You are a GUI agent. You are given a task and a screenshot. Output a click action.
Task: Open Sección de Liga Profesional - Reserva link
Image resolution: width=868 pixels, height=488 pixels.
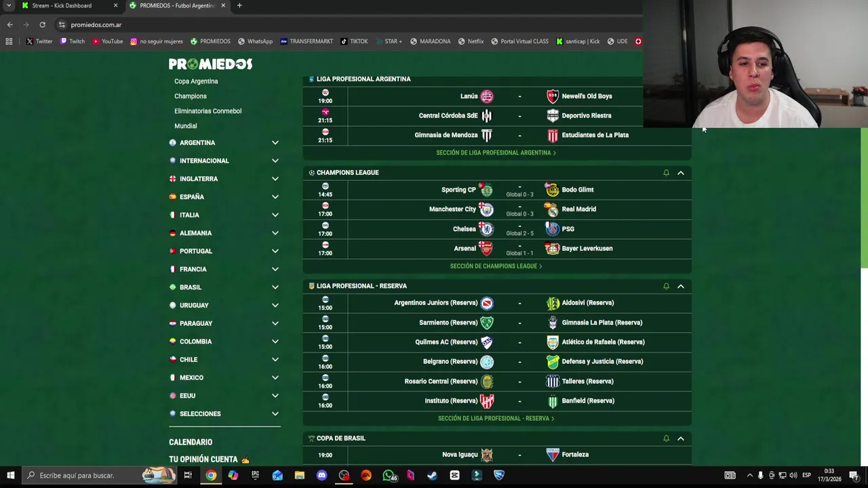[x=496, y=419]
